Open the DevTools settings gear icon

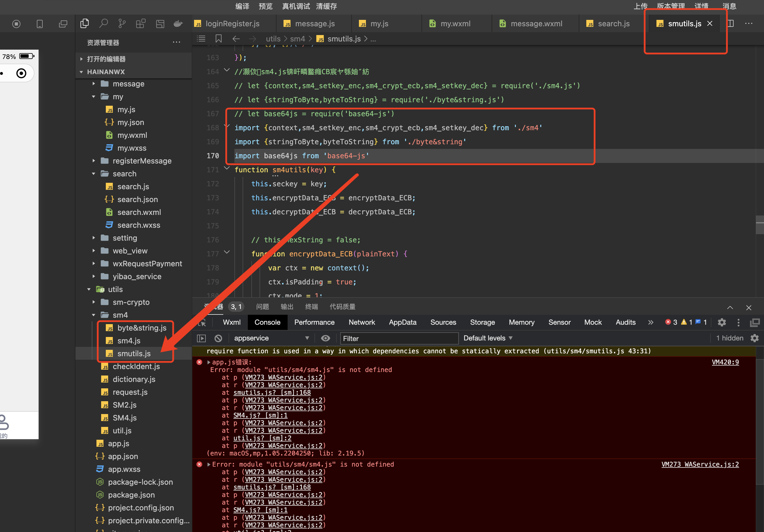click(722, 322)
